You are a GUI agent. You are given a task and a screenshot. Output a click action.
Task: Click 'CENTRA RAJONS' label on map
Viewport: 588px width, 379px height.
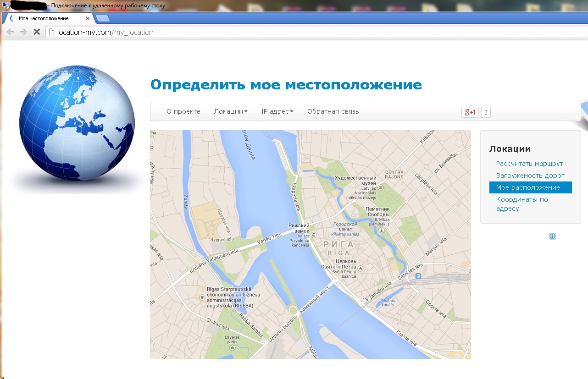394,174
